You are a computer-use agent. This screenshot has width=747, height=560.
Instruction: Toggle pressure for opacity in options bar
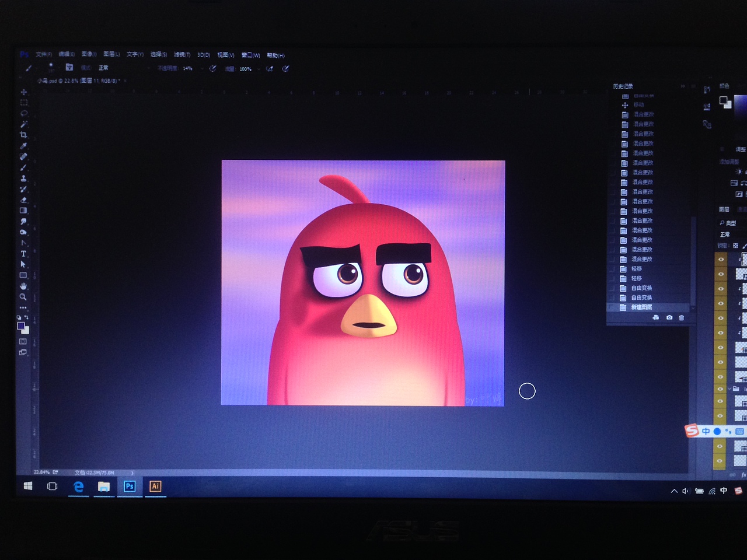point(213,68)
